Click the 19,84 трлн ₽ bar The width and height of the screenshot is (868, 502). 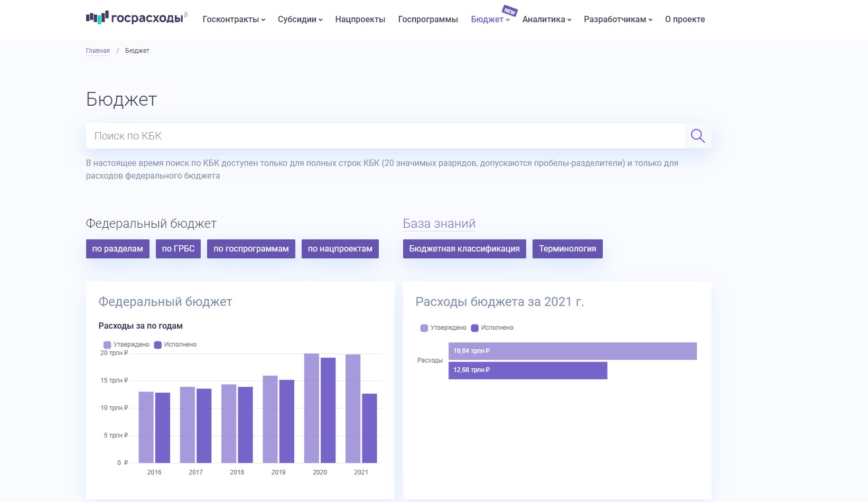pyautogui.click(x=573, y=351)
